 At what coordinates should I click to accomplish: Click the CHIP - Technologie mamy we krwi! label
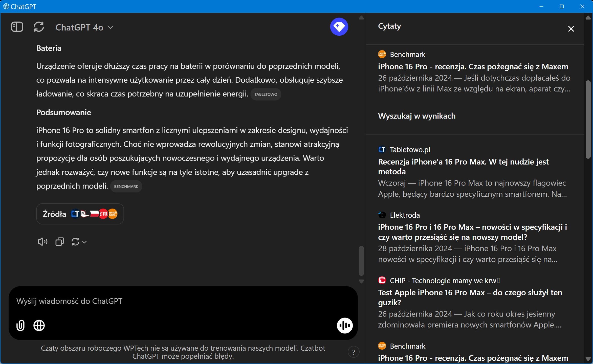(445, 281)
